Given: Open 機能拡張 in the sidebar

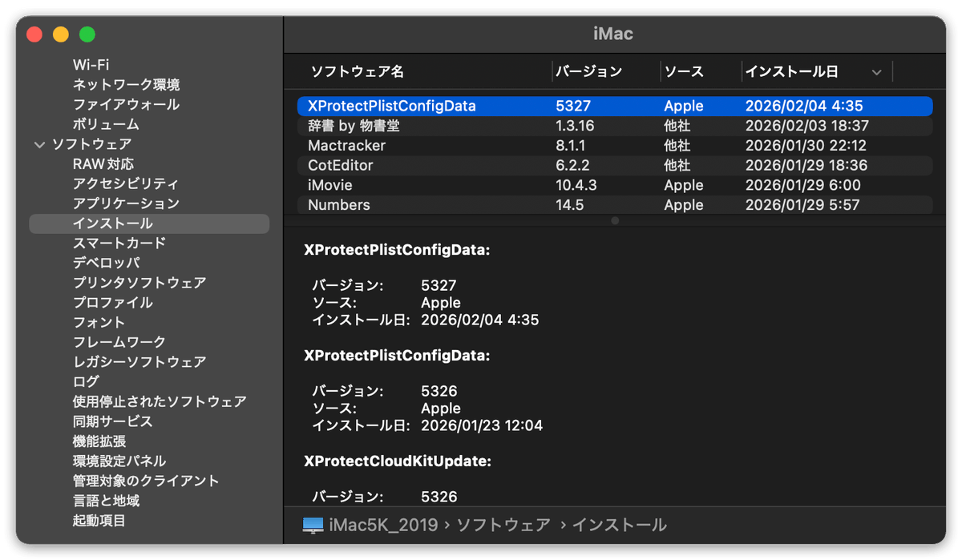Looking at the screenshot, I should (99, 441).
